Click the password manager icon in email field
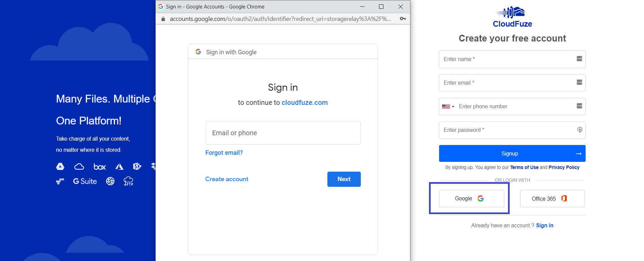This screenshot has height=261, width=644. [x=579, y=82]
